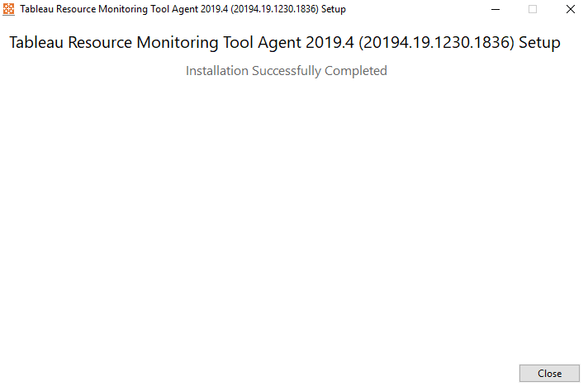Click the word "Installation" in the status message
The image size is (588, 391).
[217, 71]
